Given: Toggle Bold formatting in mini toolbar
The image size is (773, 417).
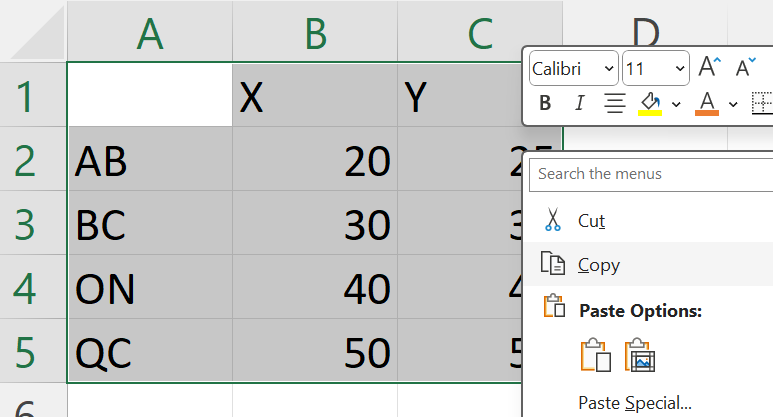Looking at the screenshot, I should [x=545, y=103].
